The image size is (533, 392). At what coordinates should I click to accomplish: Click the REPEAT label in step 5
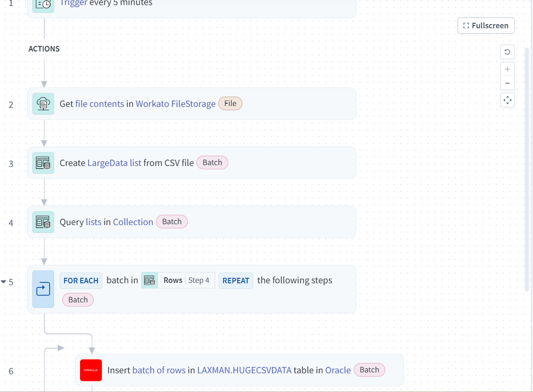(x=236, y=281)
